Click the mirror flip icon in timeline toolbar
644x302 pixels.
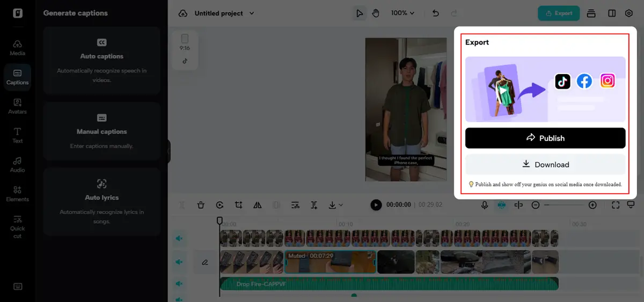[258, 205]
